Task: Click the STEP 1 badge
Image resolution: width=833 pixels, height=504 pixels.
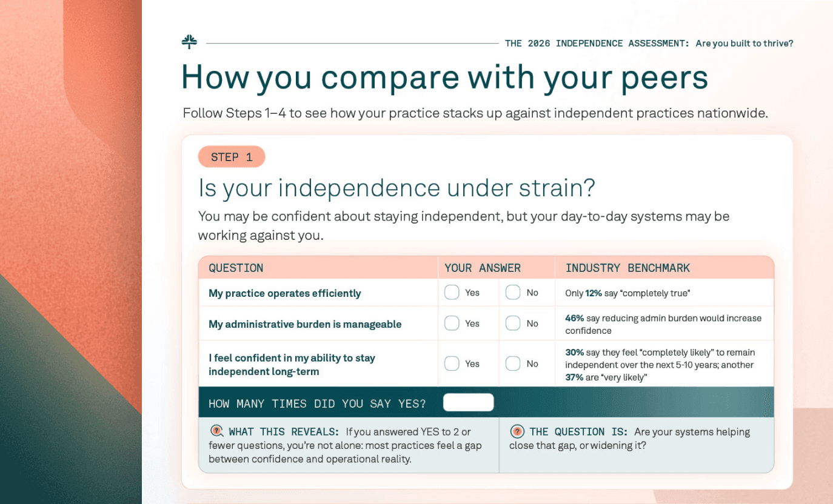Action: point(232,157)
